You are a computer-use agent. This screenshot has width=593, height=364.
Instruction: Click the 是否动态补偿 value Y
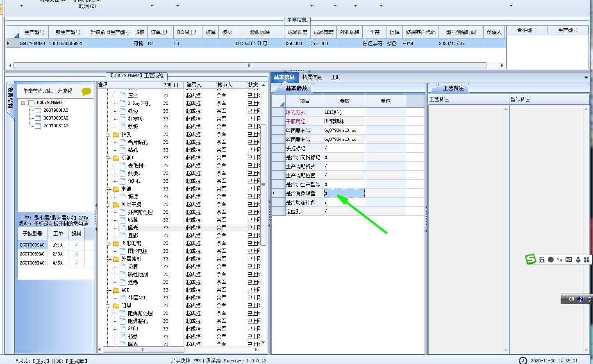[x=344, y=202]
